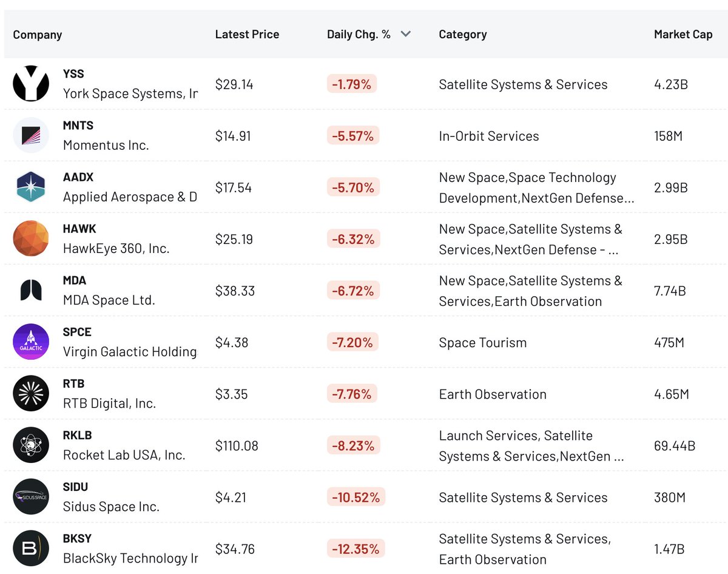The height and width of the screenshot is (574, 728).
Task: Sort by the Market Cap column header
Action: 683,35
